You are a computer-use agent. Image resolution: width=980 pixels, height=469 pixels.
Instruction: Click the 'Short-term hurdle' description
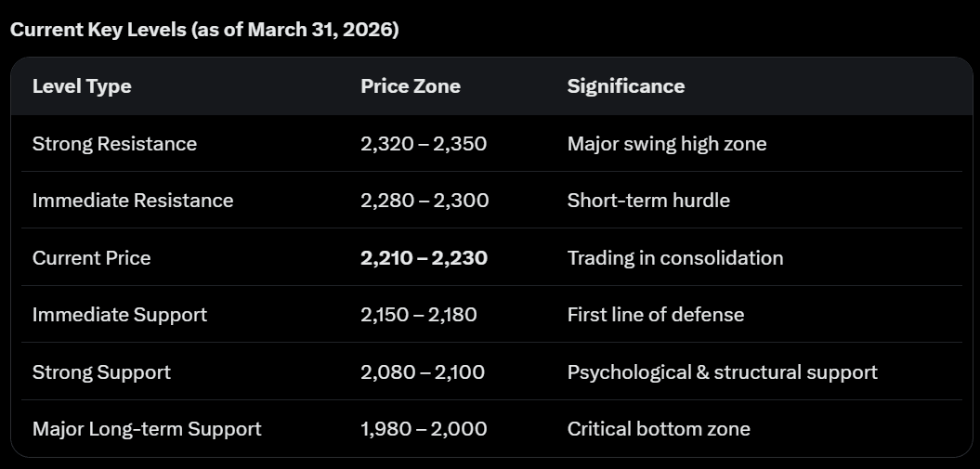click(648, 201)
